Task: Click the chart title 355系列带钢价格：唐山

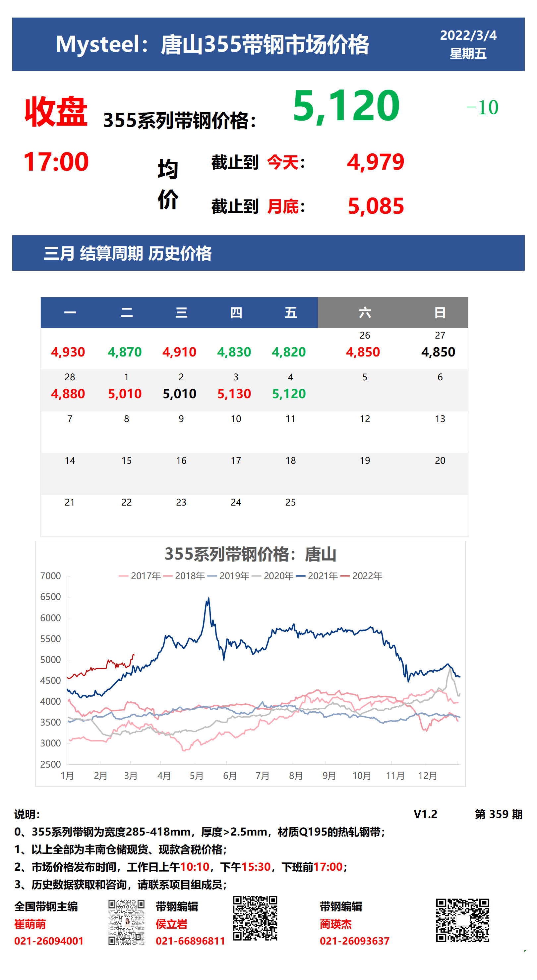Action: coord(250,555)
